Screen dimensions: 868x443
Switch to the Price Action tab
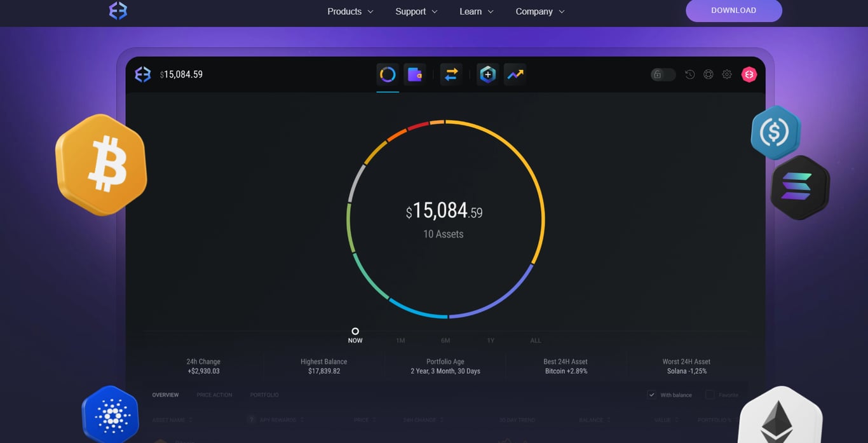pos(214,395)
